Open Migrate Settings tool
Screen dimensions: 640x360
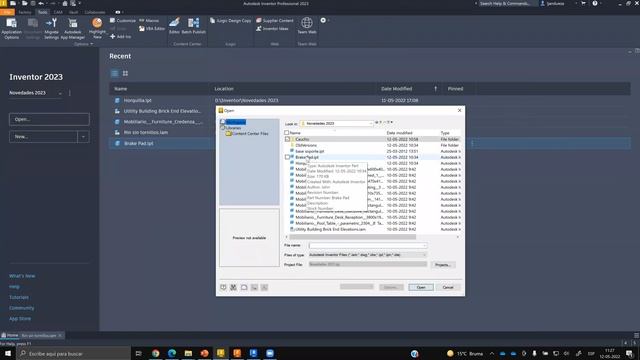pos(51,28)
